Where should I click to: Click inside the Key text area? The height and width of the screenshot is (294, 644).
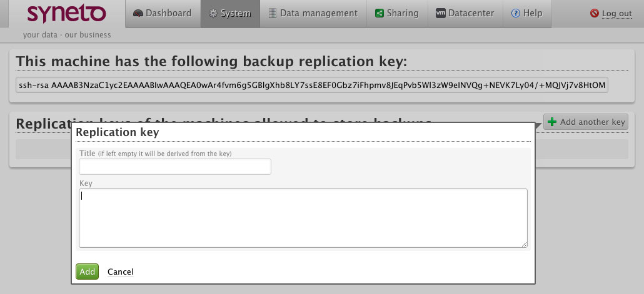(303, 218)
